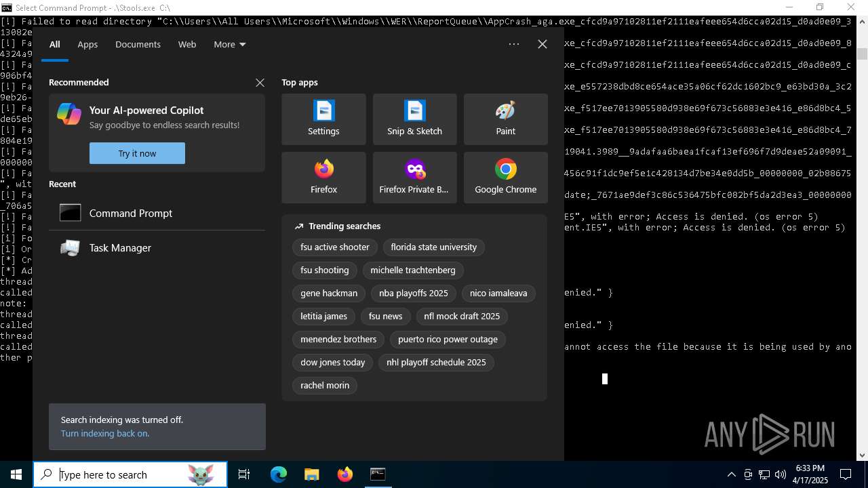Search trending 'nfl mock draft 2025'
Image resolution: width=868 pixels, height=488 pixels.
[462, 317]
